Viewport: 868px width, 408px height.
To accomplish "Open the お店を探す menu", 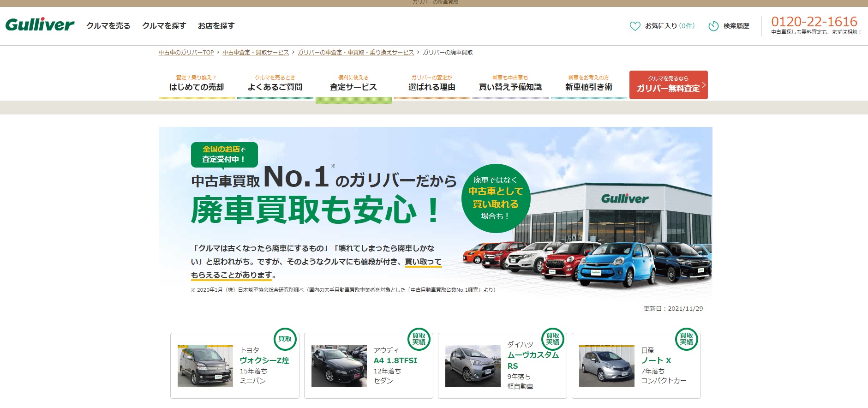I will coord(216,26).
